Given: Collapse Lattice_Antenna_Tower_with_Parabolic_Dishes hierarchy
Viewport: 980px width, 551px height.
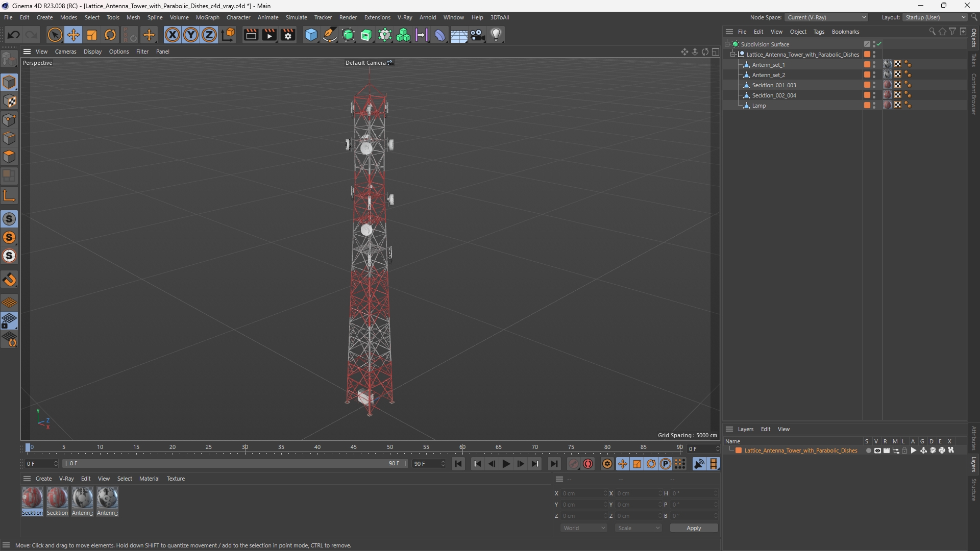Looking at the screenshot, I should 733,55.
